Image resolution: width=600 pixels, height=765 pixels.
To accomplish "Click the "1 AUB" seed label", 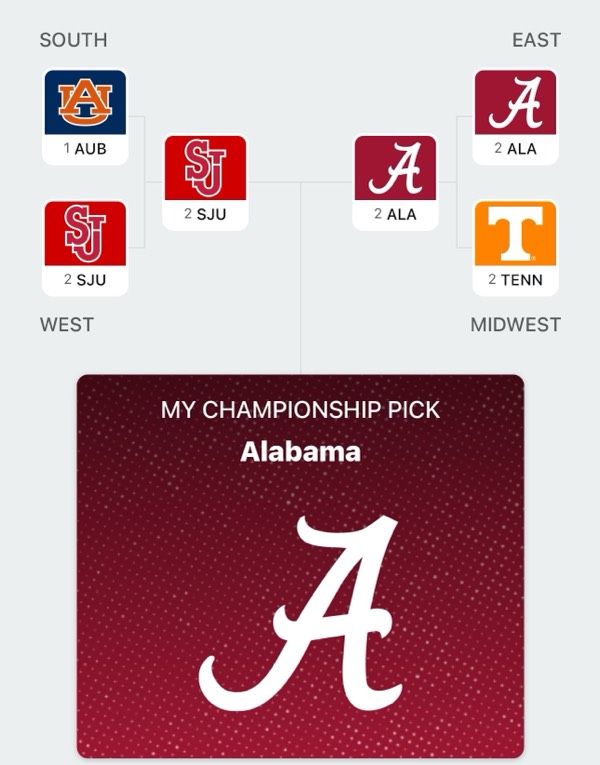I will point(85,150).
